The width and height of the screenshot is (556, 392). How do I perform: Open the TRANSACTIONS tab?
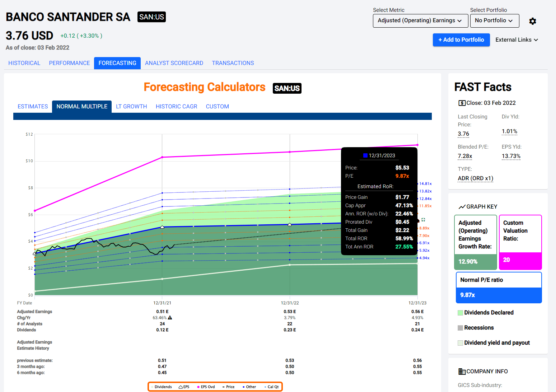point(233,63)
